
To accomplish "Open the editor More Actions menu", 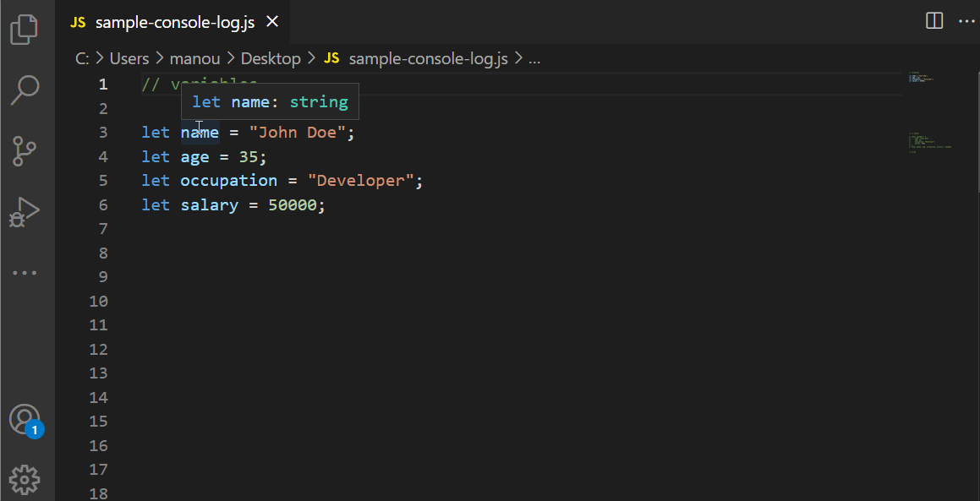I will click(966, 21).
